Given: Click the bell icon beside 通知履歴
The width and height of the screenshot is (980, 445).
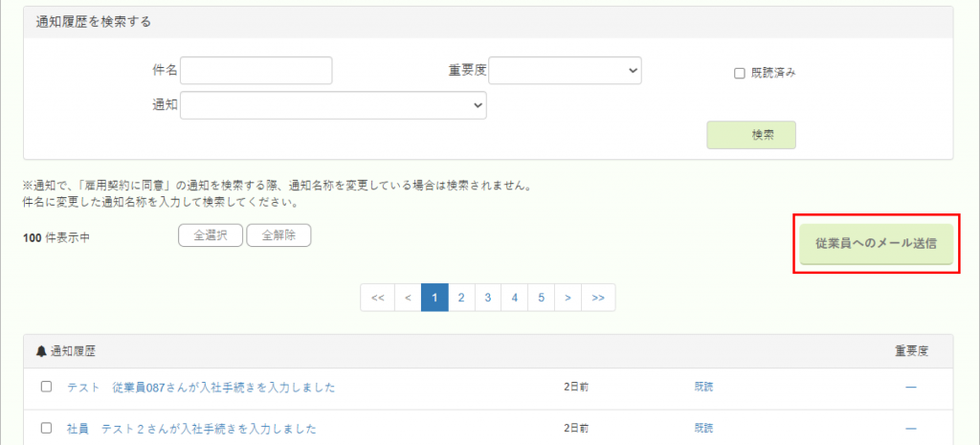Looking at the screenshot, I should tap(41, 351).
